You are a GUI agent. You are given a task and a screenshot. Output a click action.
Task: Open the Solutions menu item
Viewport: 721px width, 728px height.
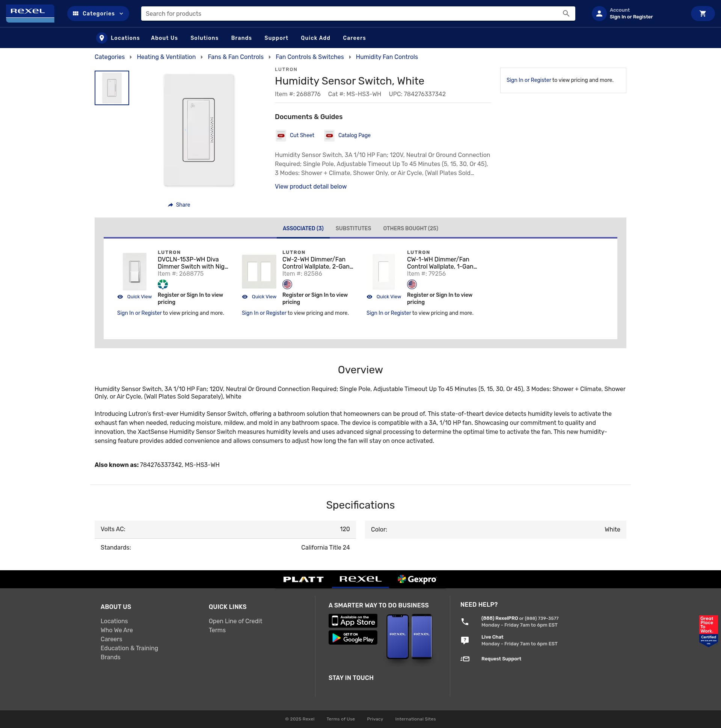click(x=204, y=38)
